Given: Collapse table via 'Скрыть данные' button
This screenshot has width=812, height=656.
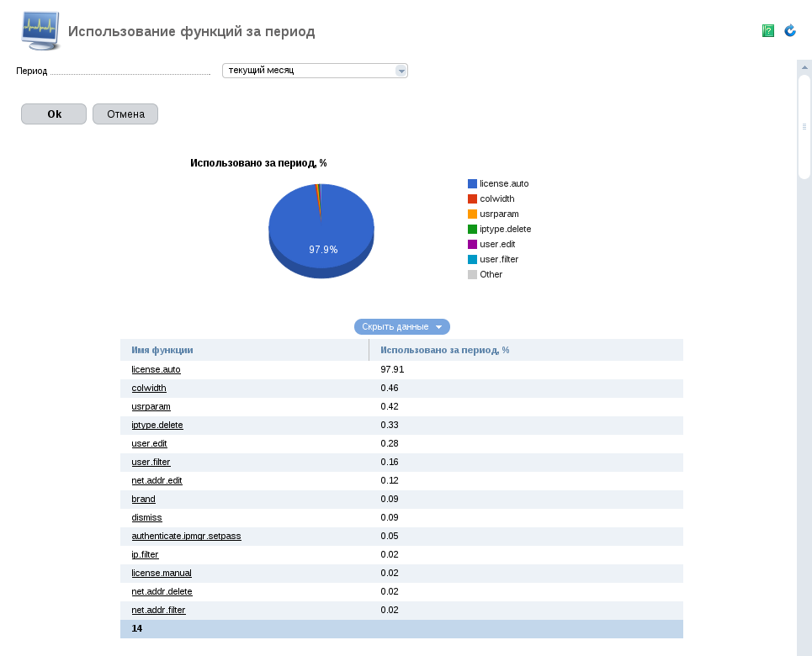Looking at the screenshot, I should coord(402,326).
